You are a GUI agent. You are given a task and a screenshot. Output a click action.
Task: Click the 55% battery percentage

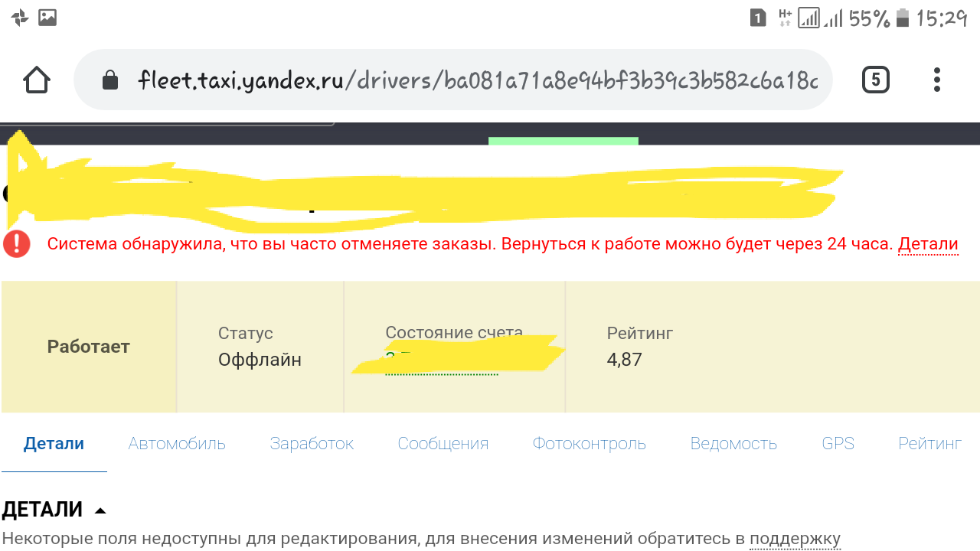[869, 18]
